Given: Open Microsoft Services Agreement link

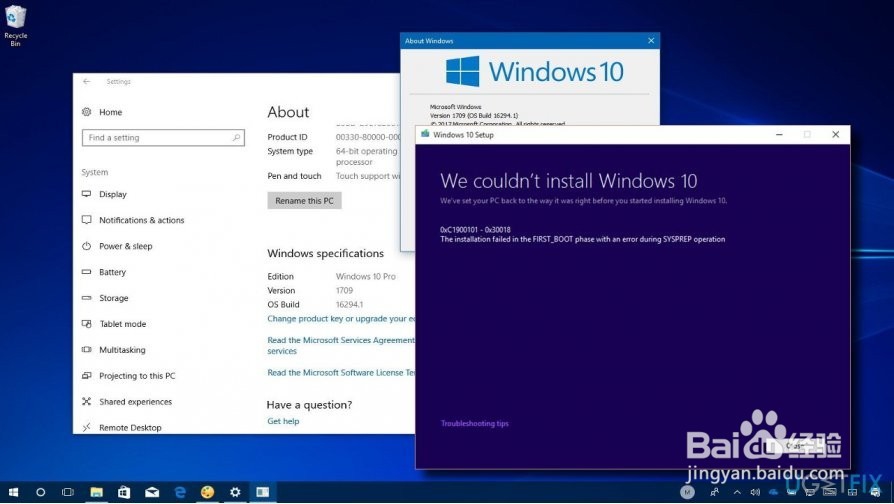Looking at the screenshot, I should pos(341,346).
